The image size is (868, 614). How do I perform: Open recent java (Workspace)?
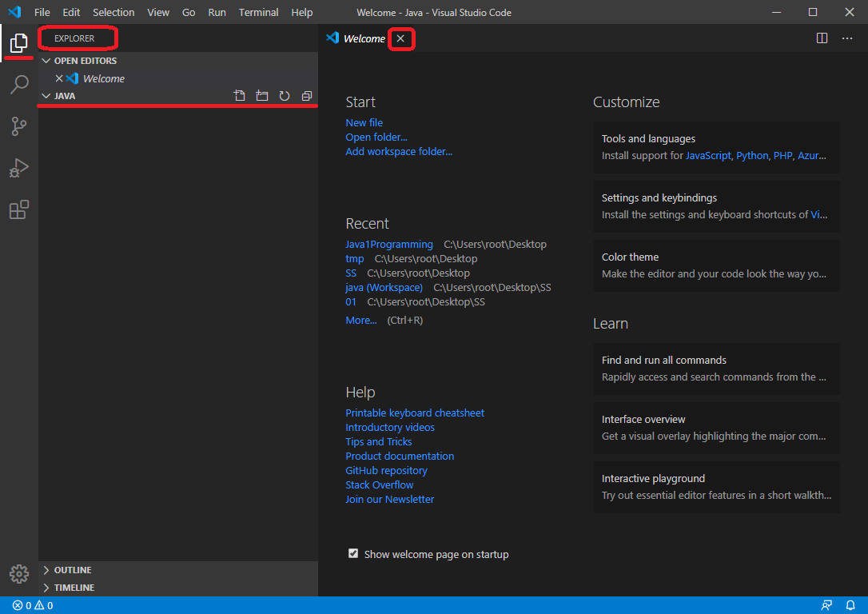click(x=384, y=287)
